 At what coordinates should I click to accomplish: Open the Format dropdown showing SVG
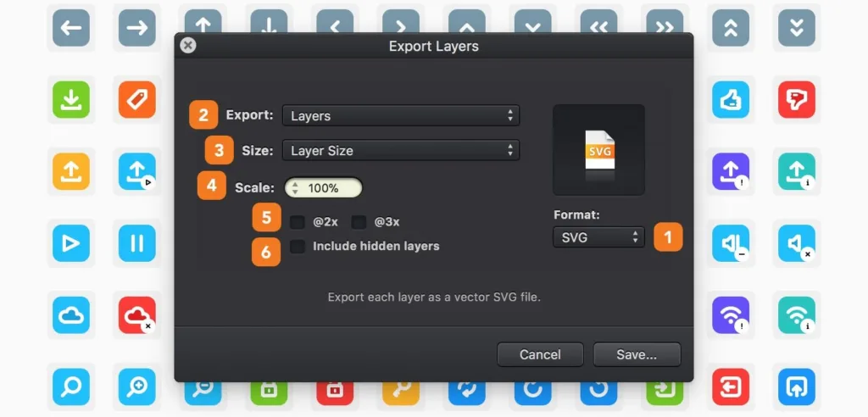click(x=598, y=237)
